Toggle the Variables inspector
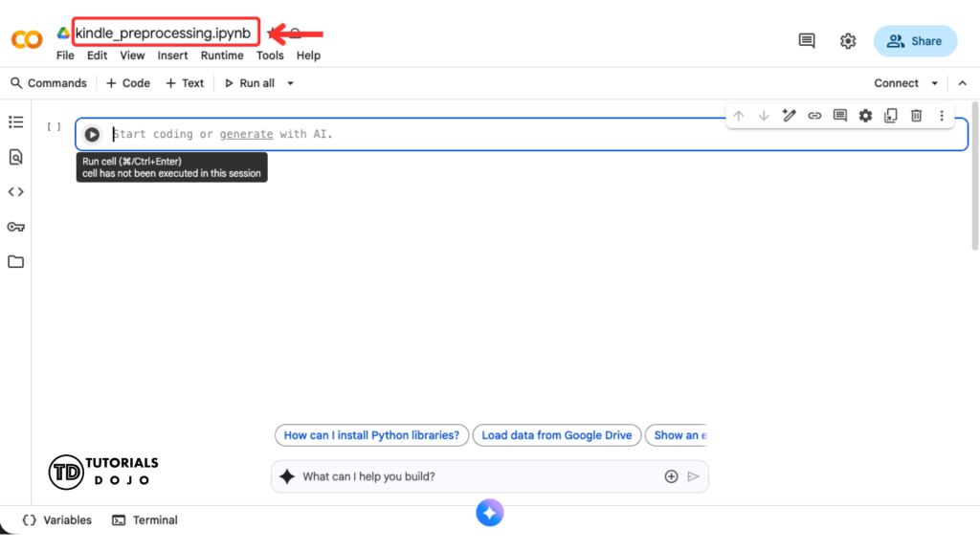 [x=55, y=519]
